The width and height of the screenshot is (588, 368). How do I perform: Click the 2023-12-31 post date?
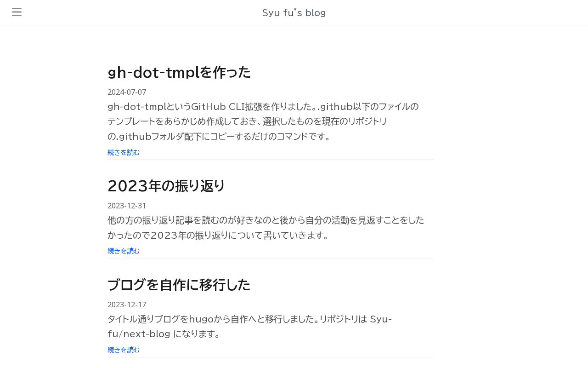click(127, 206)
